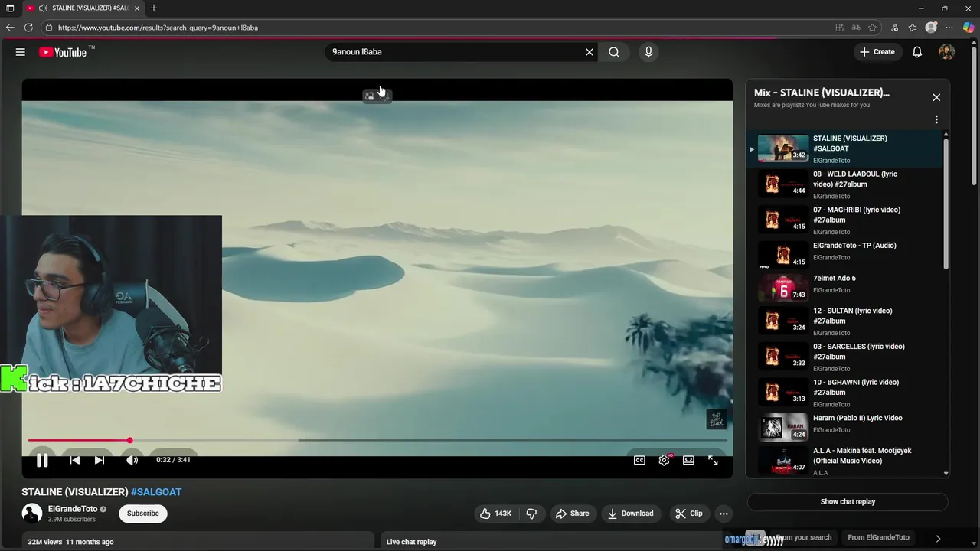The image size is (980, 551).
Task: Mute the video volume
Action: click(132, 460)
